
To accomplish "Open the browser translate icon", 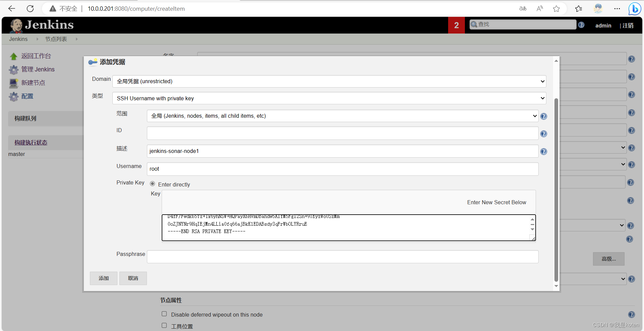I will click(523, 9).
